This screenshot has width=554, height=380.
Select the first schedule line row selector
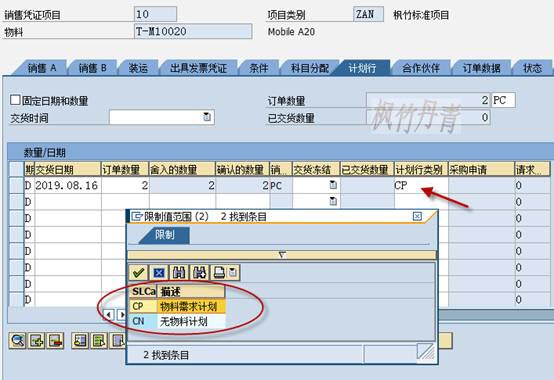(x=16, y=185)
